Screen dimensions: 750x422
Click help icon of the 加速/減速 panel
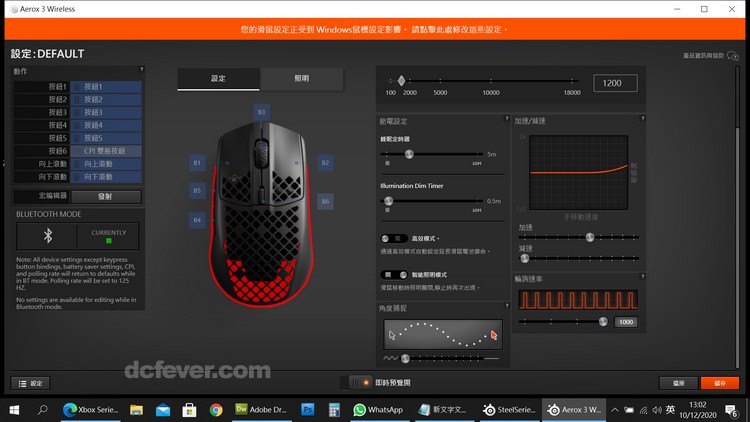(642, 118)
